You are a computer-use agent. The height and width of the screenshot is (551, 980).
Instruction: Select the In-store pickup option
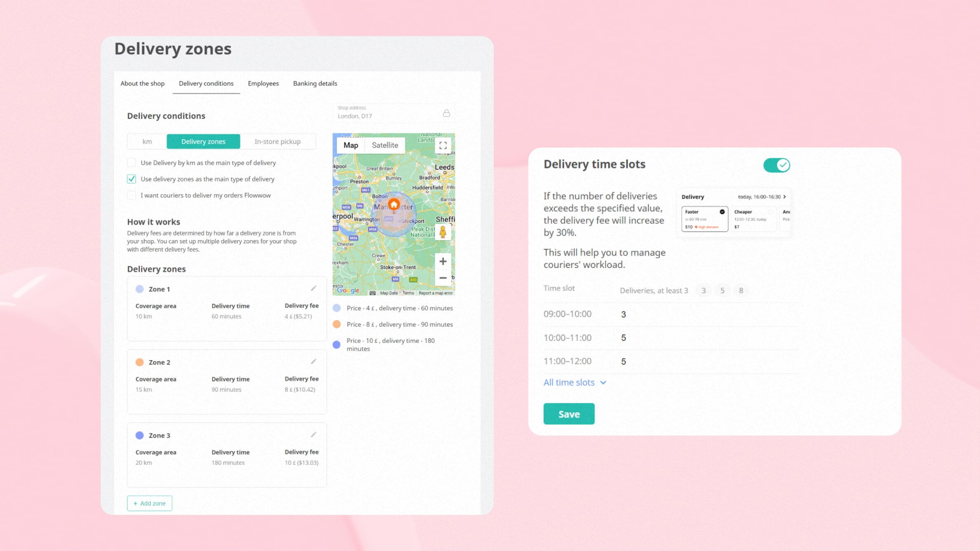point(277,141)
